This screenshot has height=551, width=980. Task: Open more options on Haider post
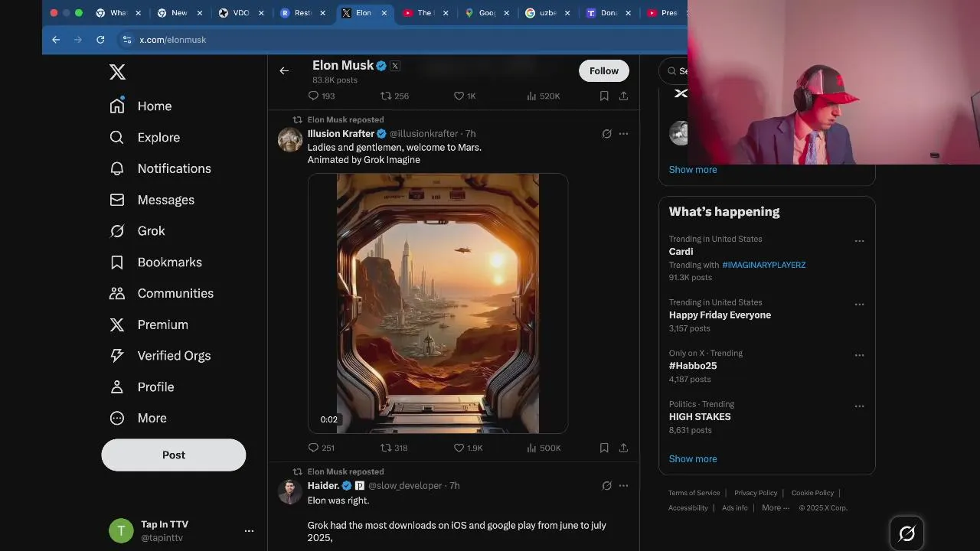(623, 485)
